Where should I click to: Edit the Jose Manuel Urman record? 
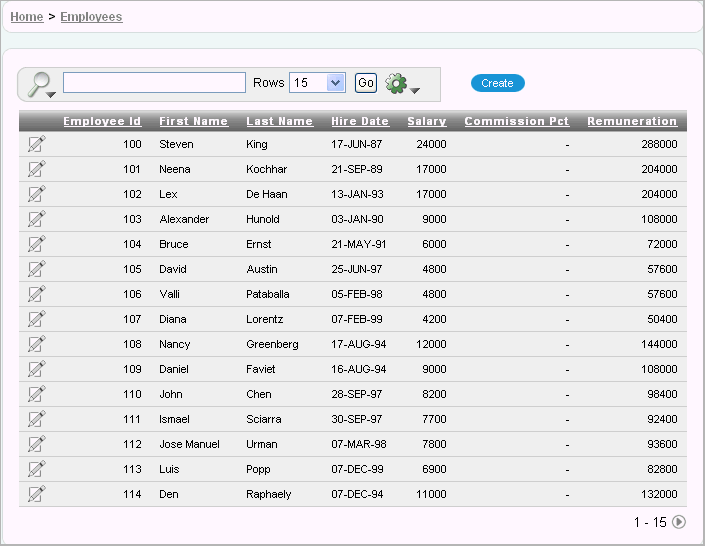pyautogui.click(x=37, y=444)
